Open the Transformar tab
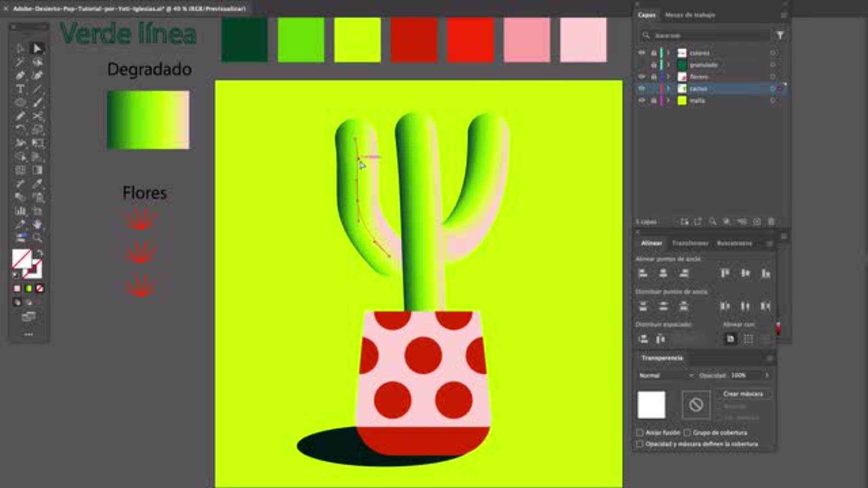The height and width of the screenshot is (488, 868). pos(690,243)
